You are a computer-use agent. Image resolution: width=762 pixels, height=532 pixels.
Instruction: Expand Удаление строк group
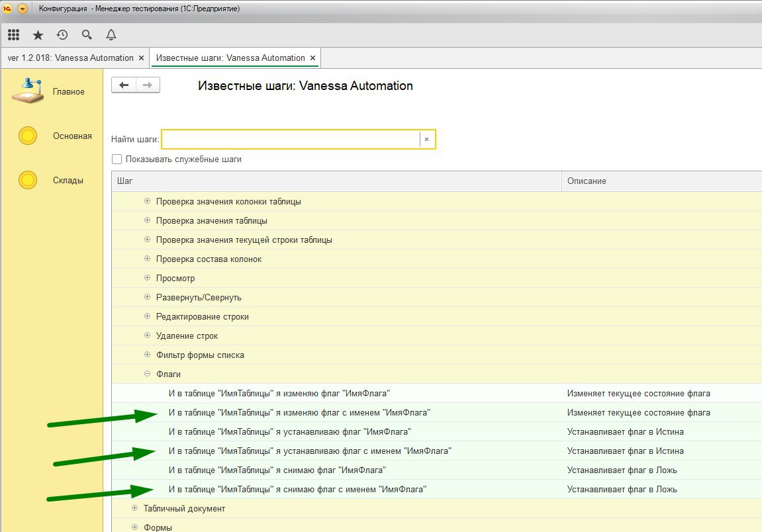(x=147, y=335)
